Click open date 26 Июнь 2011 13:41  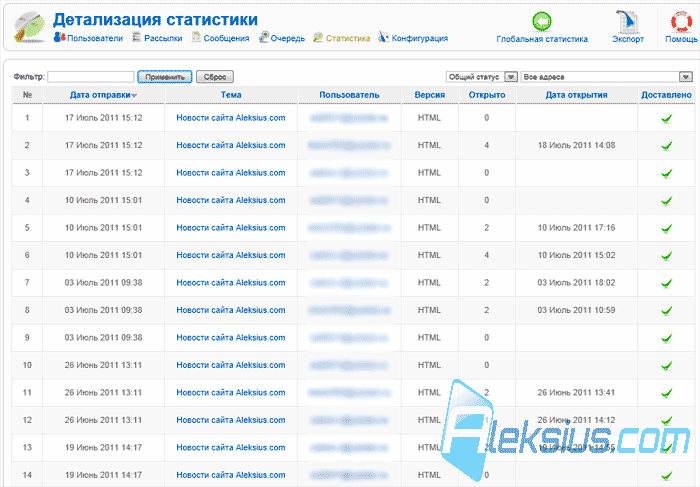[576, 393]
